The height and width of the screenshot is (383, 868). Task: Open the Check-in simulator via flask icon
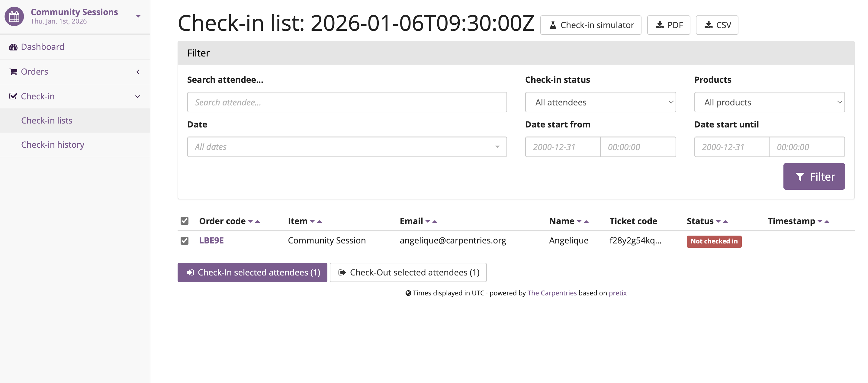pyautogui.click(x=553, y=24)
